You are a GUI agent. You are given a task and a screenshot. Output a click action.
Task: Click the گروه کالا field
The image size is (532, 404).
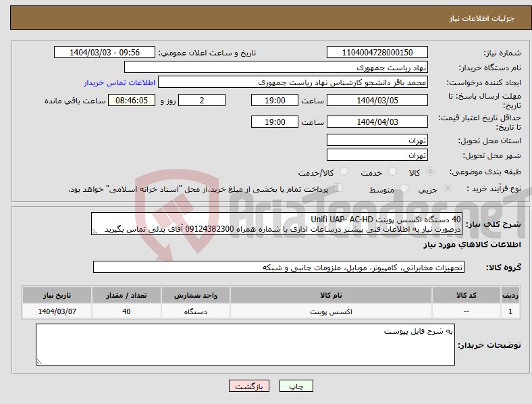click(x=279, y=267)
